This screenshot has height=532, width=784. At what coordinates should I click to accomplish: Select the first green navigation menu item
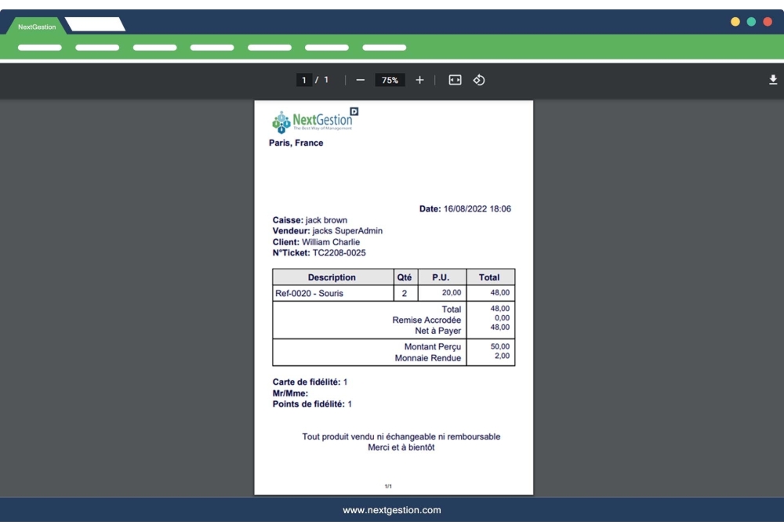point(41,48)
